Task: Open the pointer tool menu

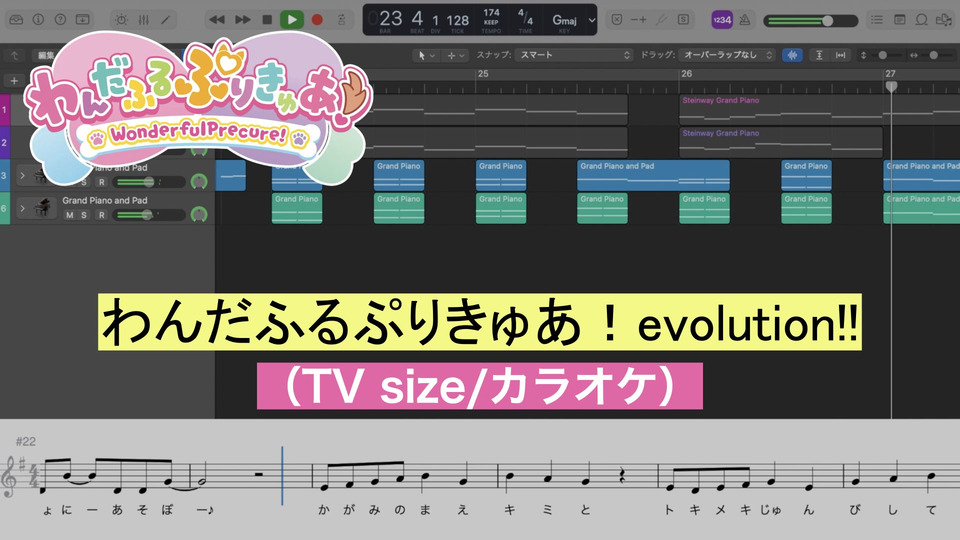Action: [x=426, y=55]
